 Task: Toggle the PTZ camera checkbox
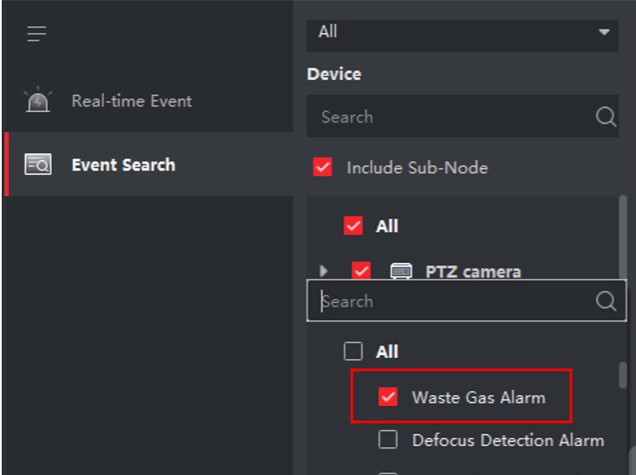361,271
